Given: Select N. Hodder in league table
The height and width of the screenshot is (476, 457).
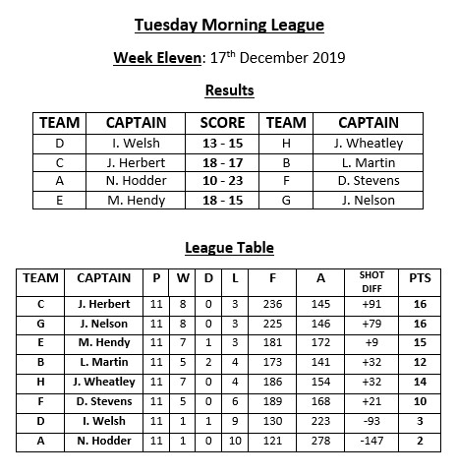Looking at the screenshot, I should tap(104, 441).
